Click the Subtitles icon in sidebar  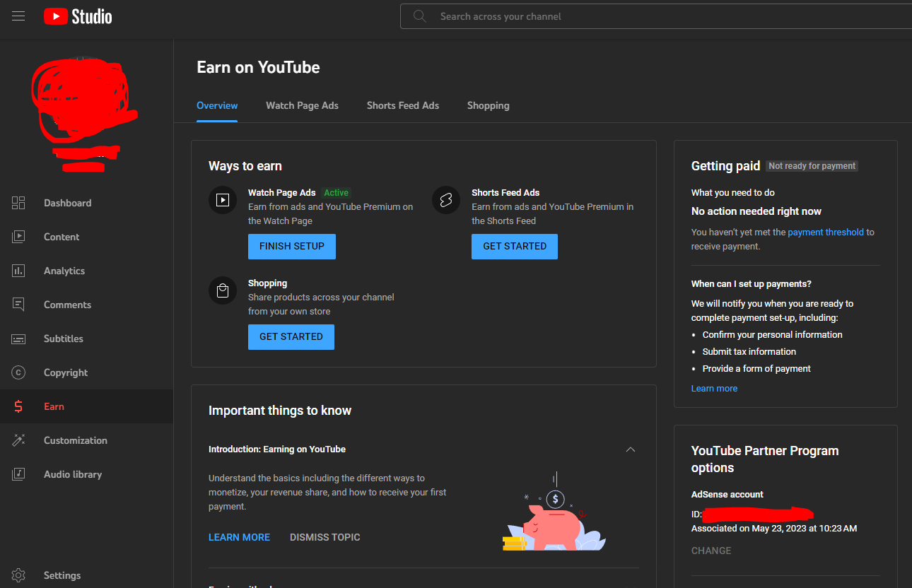tap(18, 339)
